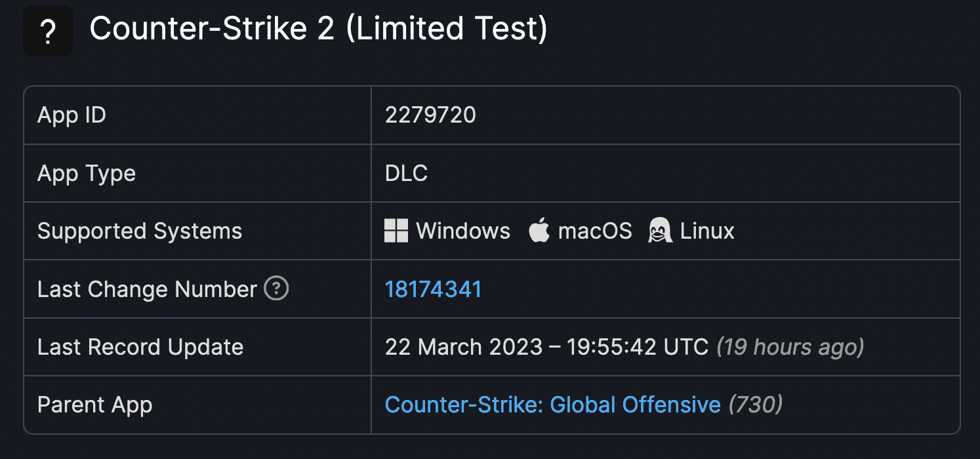The image size is (980, 459).
Task: Click the Apple macOS logo icon
Action: [539, 231]
